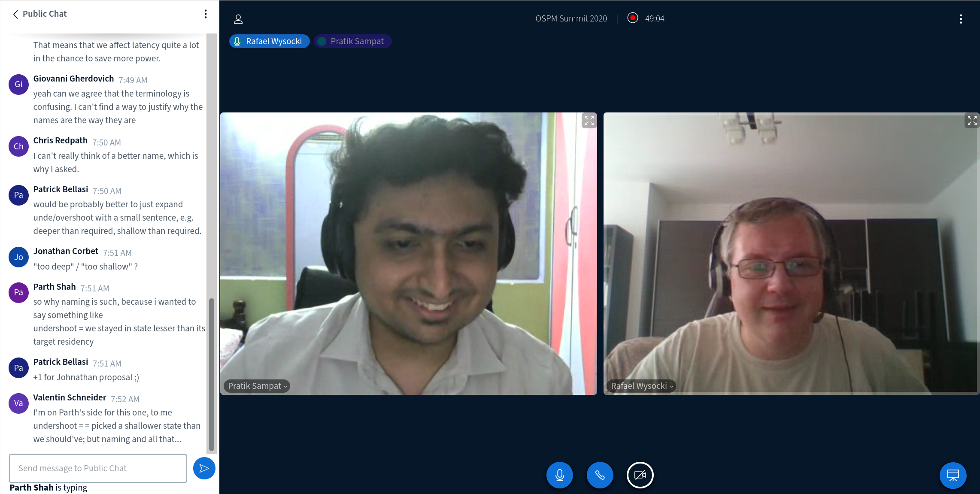
Task: Leave audio with the phone button
Action: [600, 475]
